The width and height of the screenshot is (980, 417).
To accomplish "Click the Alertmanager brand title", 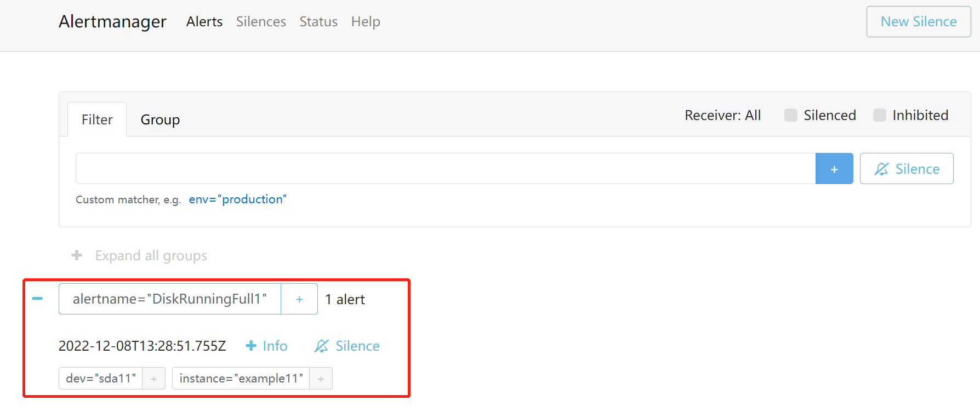I will (112, 21).
